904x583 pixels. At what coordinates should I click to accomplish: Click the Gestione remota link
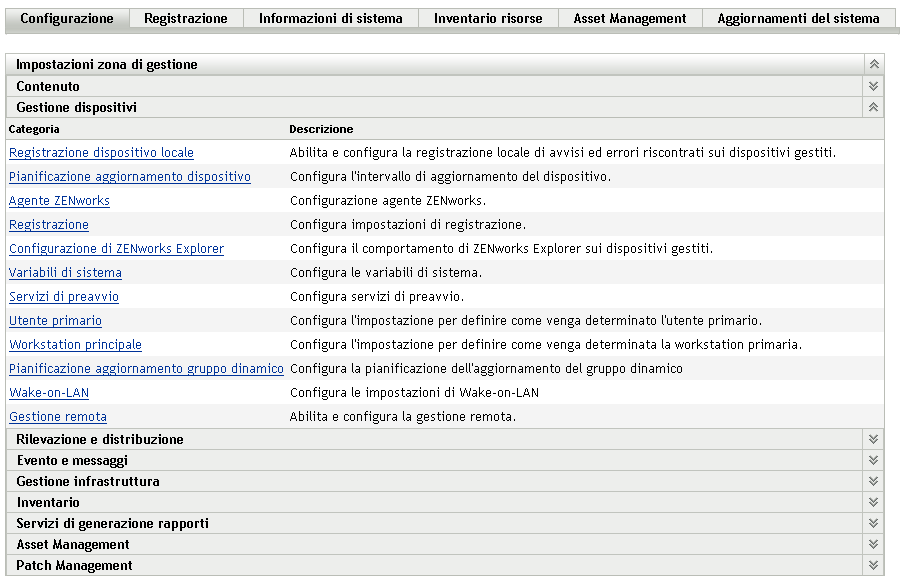(58, 417)
